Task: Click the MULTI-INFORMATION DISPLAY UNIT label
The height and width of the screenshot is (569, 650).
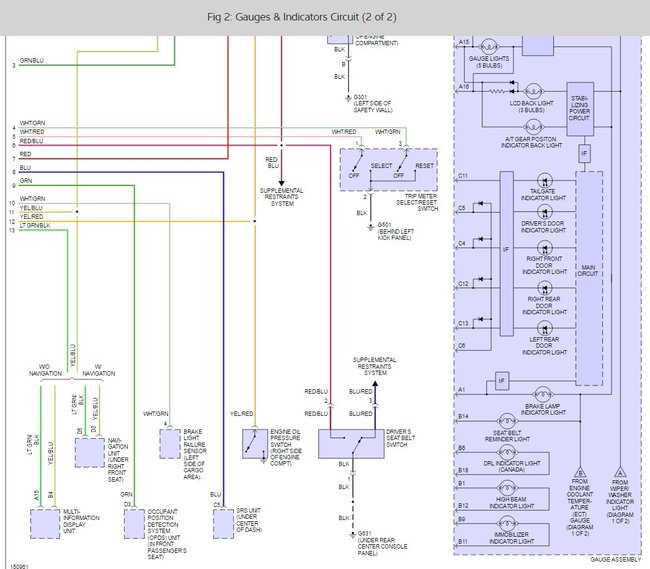Action: pos(81,521)
